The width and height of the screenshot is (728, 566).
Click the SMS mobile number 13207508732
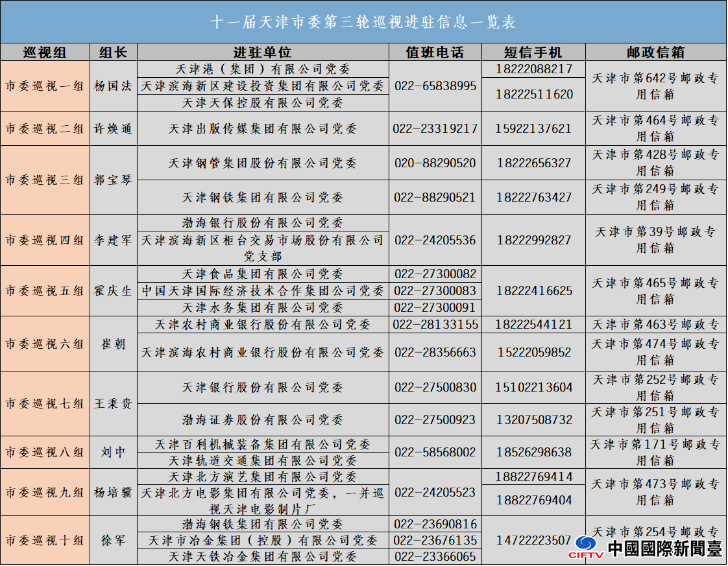click(x=534, y=420)
